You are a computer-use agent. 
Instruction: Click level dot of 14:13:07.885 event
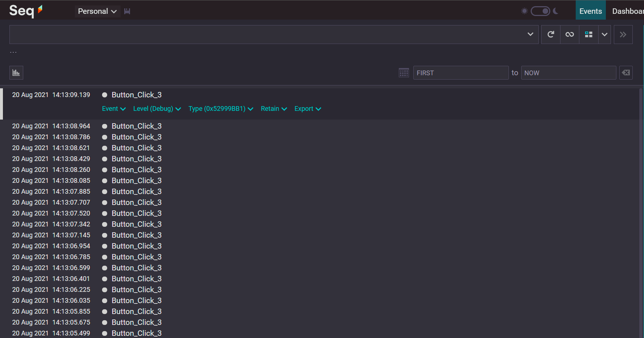(x=105, y=192)
